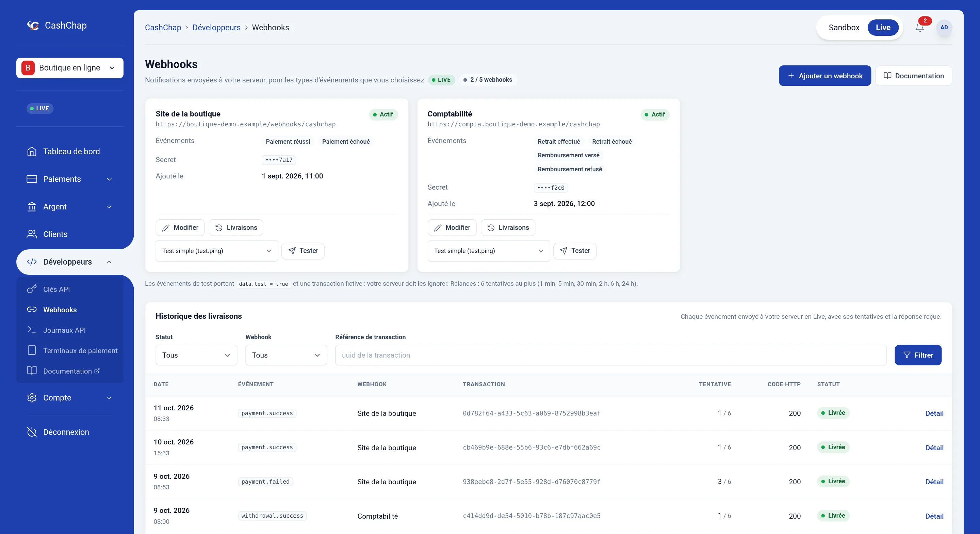Click the Développeurs code icon
Viewport: 980px width, 534px height.
tap(32, 262)
